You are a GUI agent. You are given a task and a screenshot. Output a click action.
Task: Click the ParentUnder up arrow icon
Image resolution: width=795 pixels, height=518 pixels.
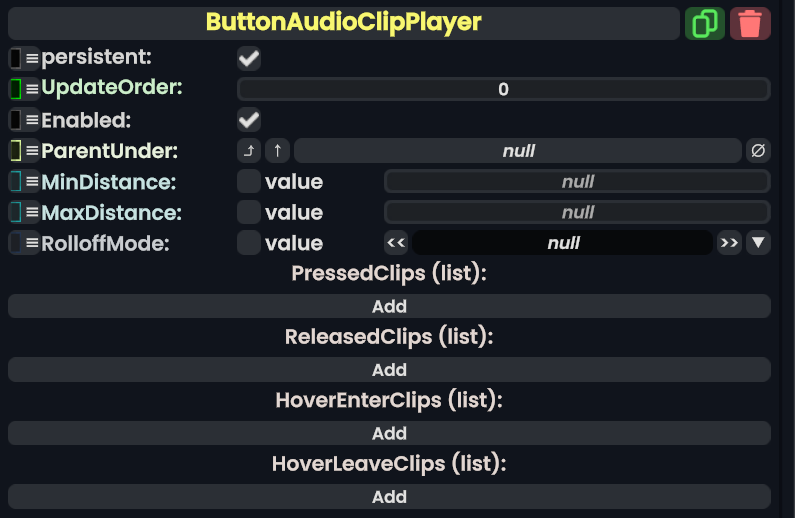[278, 151]
